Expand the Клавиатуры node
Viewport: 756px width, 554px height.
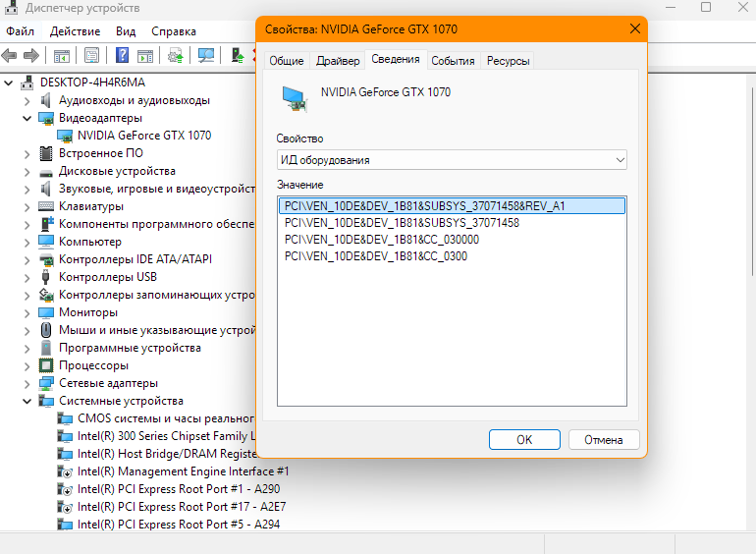[27, 207]
